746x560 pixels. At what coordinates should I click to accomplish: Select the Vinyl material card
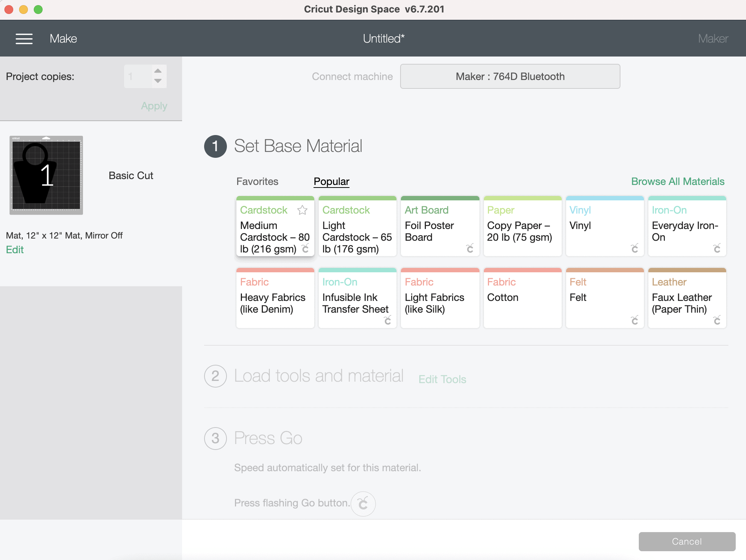[605, 226]
